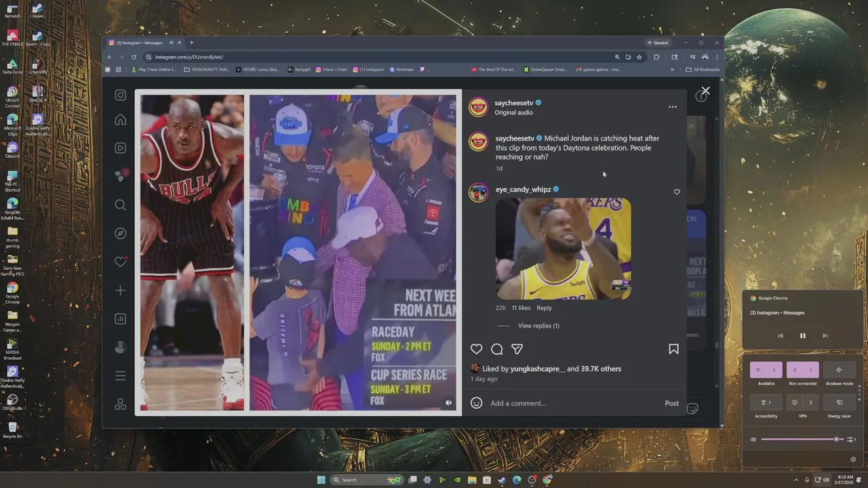
Task: Pause media in the Chrome media control
Action: pos(803,335)
